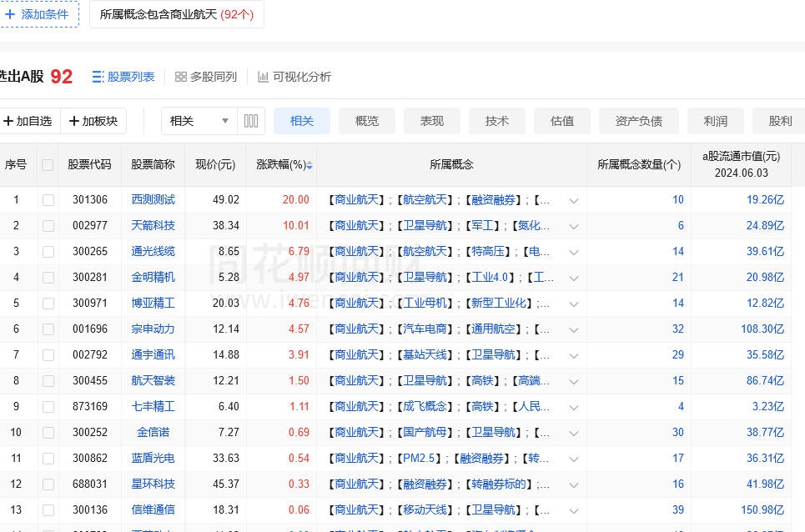Click the 股票列表 list icon
Screen dimensions: 805x532
click(98, 77)
